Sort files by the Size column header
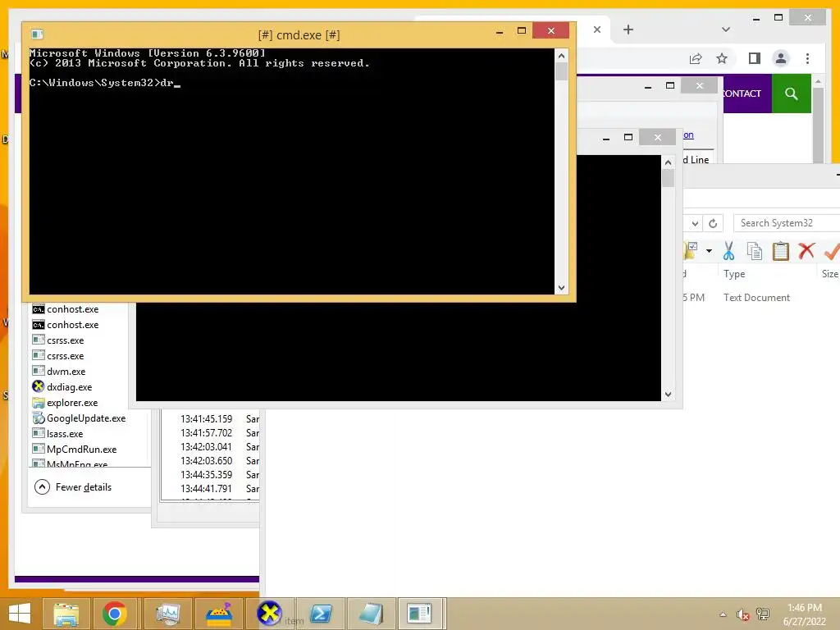This screenshot has width=840, height=630. point(830,274)
